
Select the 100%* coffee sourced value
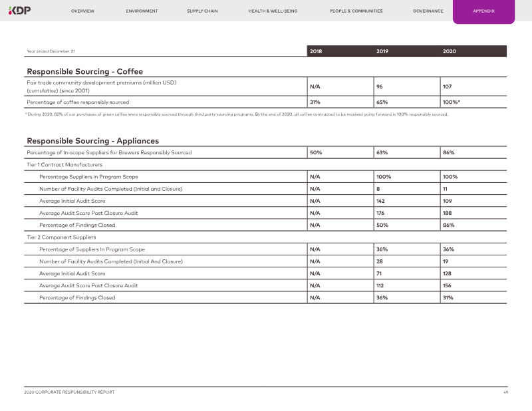452,102
